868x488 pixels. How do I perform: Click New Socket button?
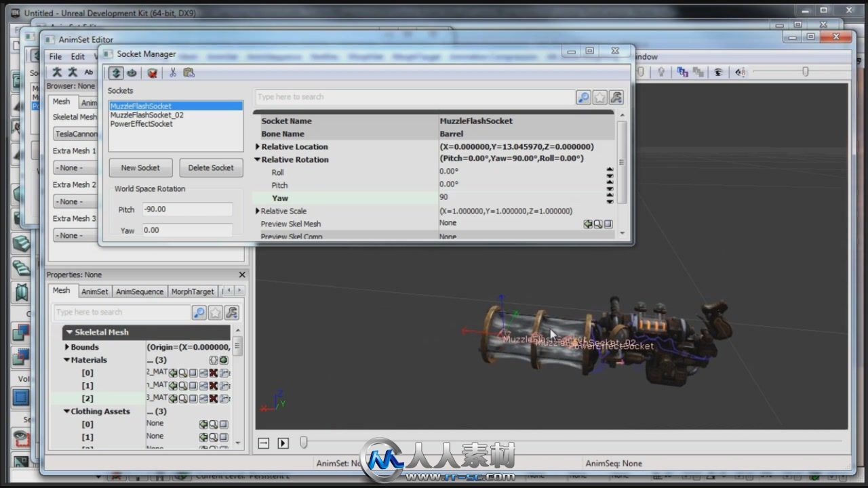click(140, 167)
